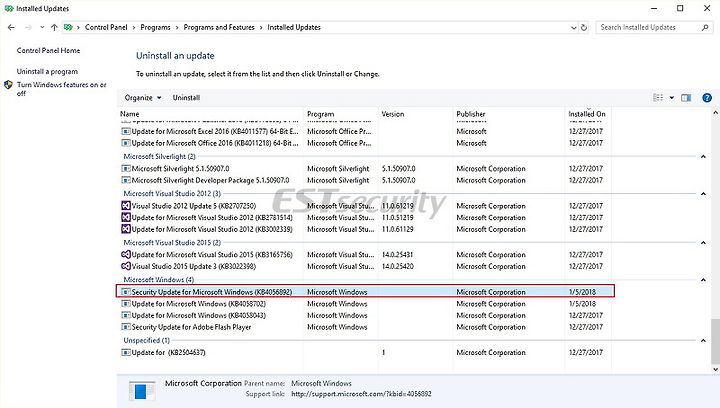Click icon of Visual Studio 2012 update KB3002339
The image size is (720, 408).
click(126, 229)
